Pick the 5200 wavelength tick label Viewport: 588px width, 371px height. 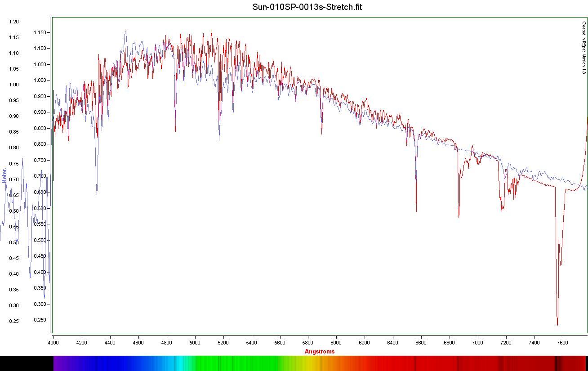pos(223,343)
